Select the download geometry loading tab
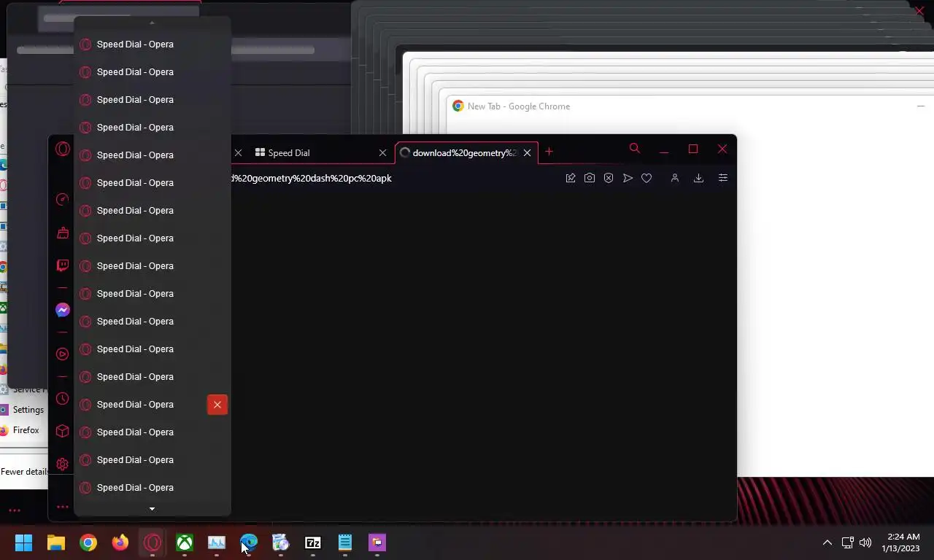The width and height of the screenshot is (934, 560). (466, 152)
